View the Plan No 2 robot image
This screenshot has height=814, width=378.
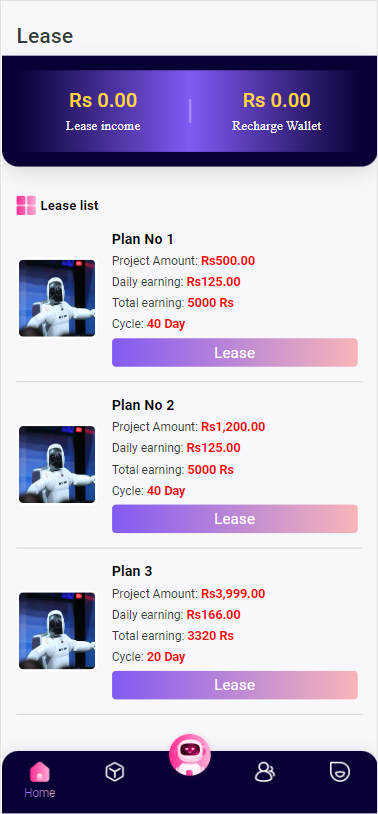pyautogui.click(x=57, y=465)
